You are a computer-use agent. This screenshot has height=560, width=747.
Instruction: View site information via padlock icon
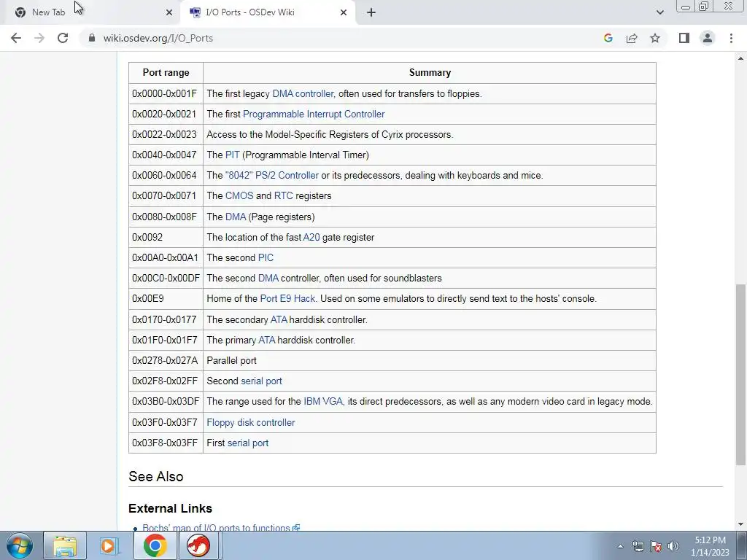(x=92, y=38)
